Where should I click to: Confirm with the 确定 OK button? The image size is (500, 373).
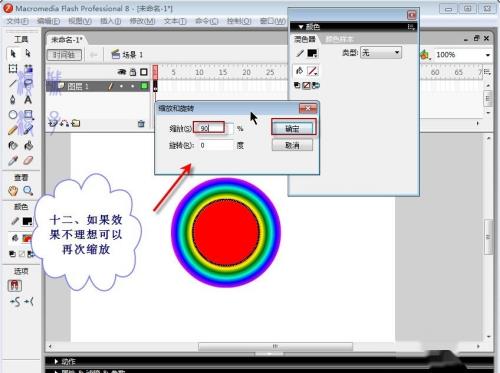click(292, 128)
